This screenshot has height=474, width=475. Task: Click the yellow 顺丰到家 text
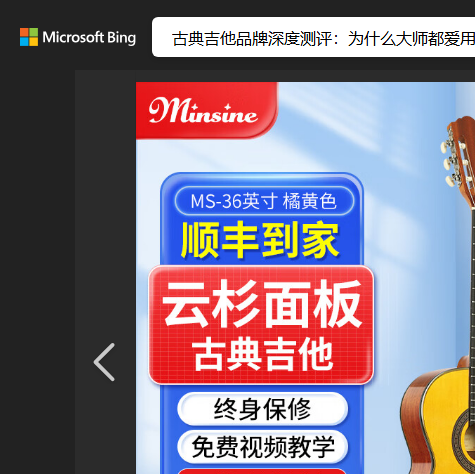tap(260, 240)
